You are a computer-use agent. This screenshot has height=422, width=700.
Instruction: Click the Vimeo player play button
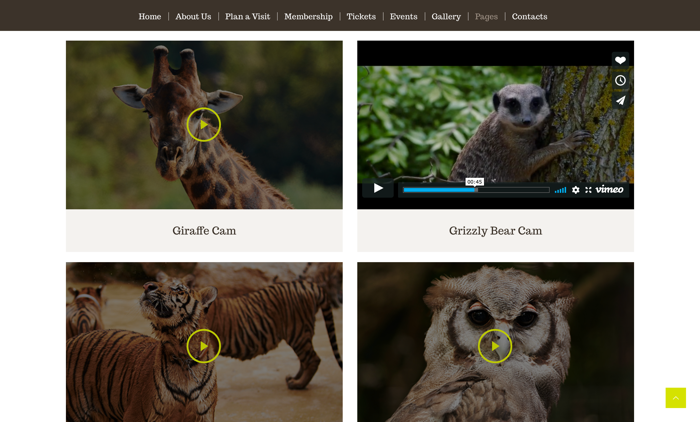(x=378, y=188)
